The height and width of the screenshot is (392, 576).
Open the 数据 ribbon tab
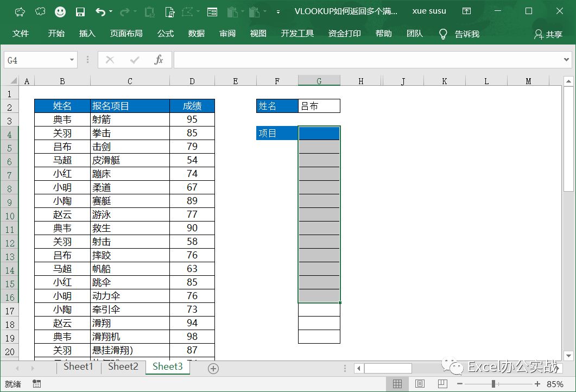click(196, 34)
